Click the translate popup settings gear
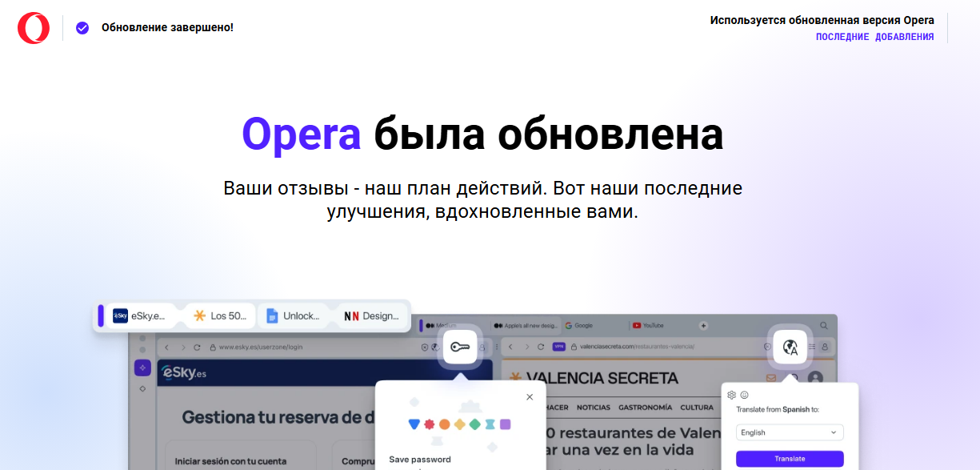The image size is (980, 470). point(731,395)
